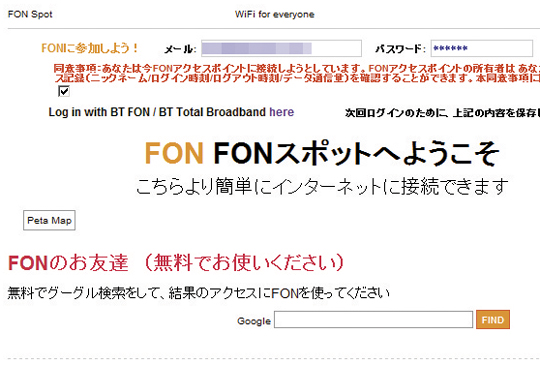Click the 'FON Spot' header text
The width and height of the screenshot is (540, 365).
[30, 14]
